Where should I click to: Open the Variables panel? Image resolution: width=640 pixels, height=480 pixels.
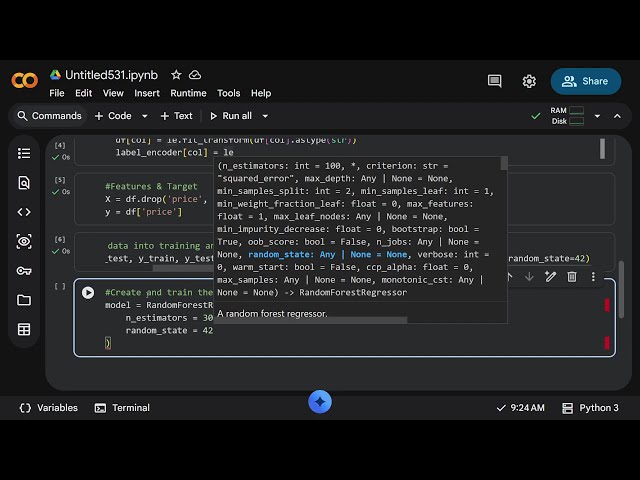[49, 408]
